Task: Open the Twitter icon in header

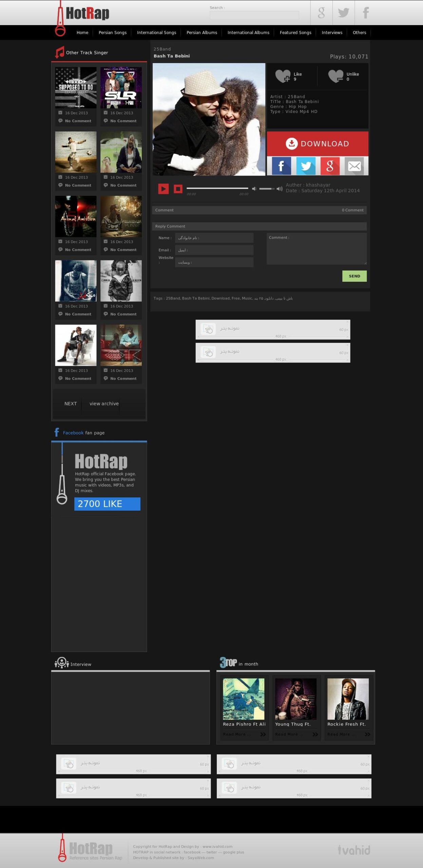Action: (x=343, y=13)
